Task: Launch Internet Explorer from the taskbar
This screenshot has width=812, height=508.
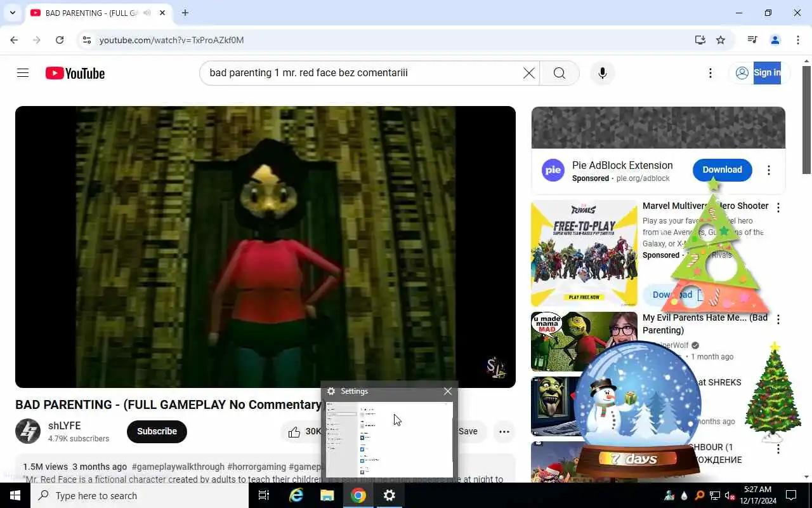Action: click(x=296, y=495)
